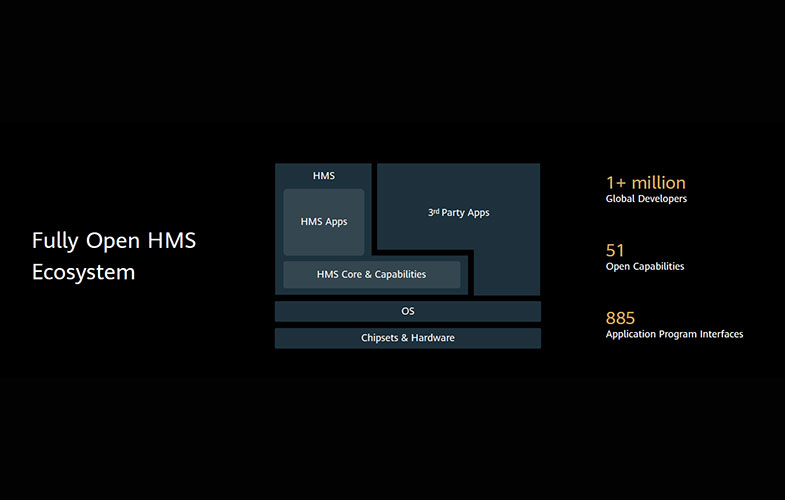
Task: Select the OS layer bar
Action: (407, 311)
